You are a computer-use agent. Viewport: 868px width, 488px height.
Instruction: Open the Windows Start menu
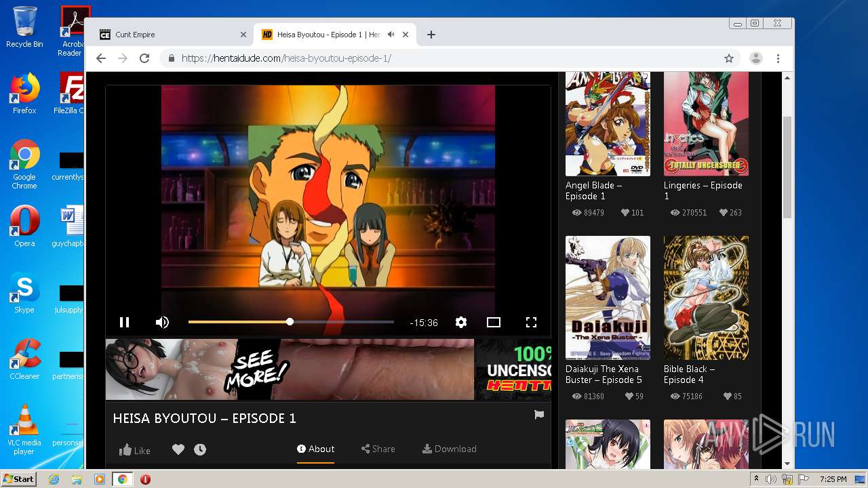tap(18, 479)
